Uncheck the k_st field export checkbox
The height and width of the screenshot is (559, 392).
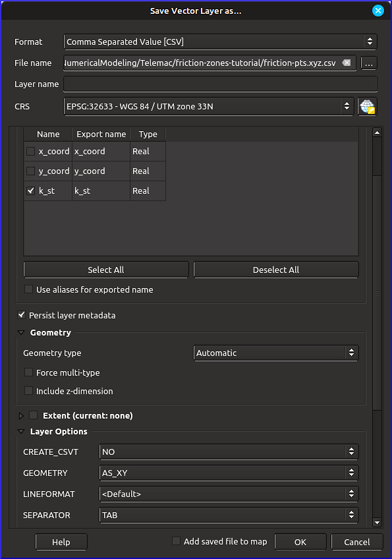30,191
